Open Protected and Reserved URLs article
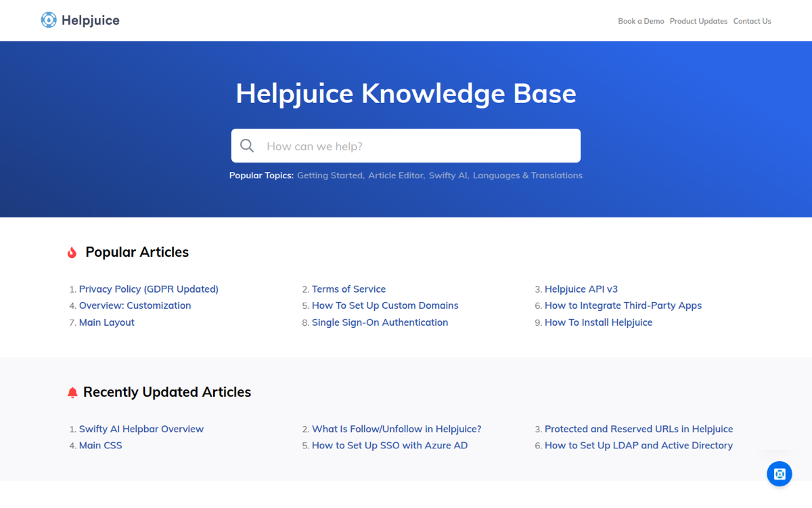 point(639,429)
